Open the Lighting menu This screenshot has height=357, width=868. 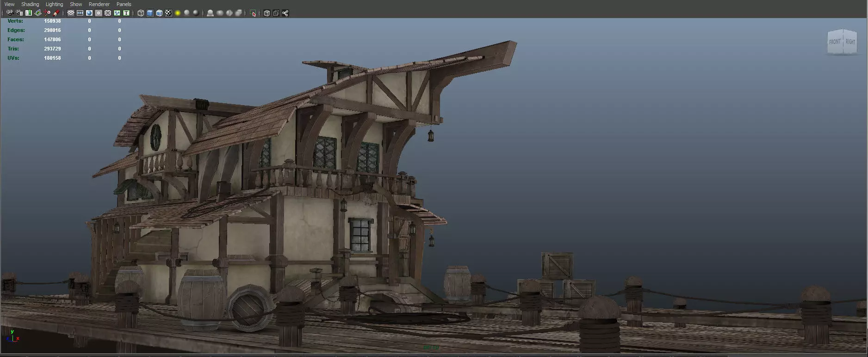54,4
